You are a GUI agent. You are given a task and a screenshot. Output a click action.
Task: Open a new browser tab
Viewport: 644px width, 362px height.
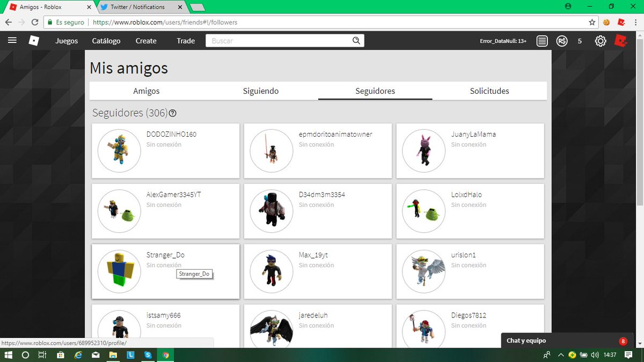click(x=197, y=7)
